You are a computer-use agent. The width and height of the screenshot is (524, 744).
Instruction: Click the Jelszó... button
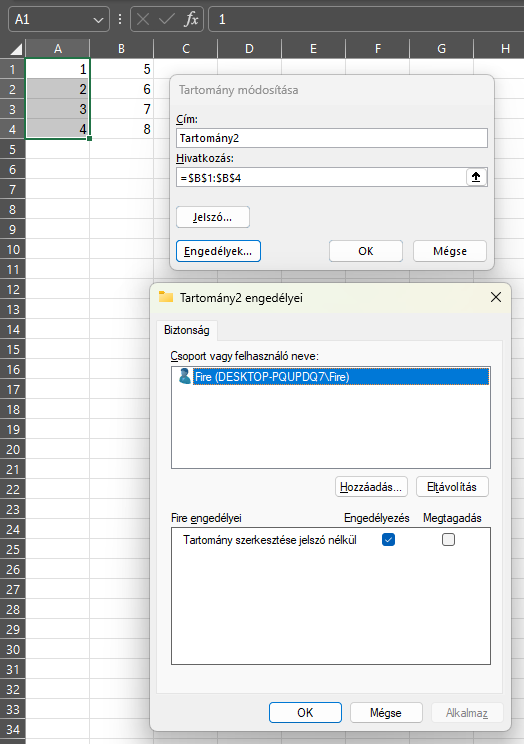[213, 217]
